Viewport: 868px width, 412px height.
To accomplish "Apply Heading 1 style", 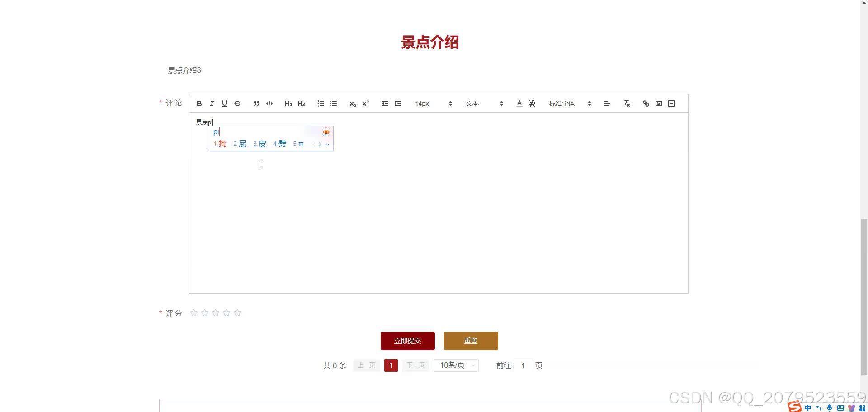I will [288, 103].
